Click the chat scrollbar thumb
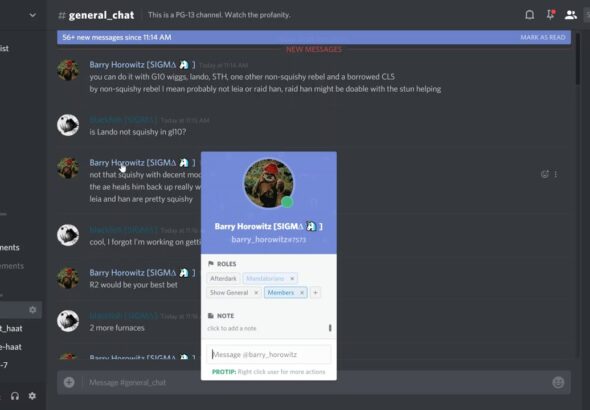 coord(577,58)
